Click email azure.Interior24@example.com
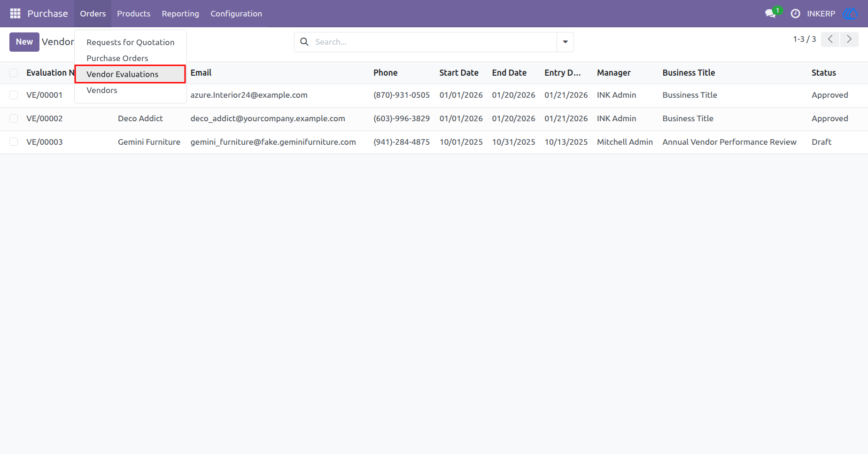Image resolution: width=868 pixels, height=454 pixels. click(x=249, y=95)
